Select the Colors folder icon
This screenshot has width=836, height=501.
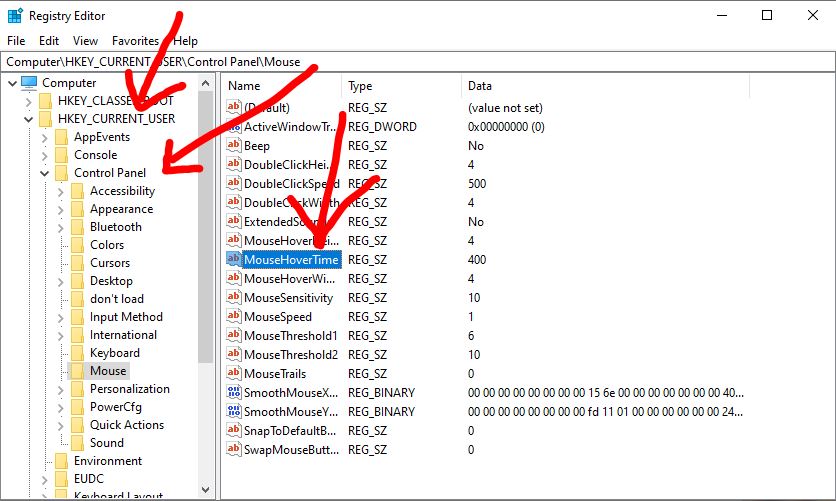click(77, 245)
